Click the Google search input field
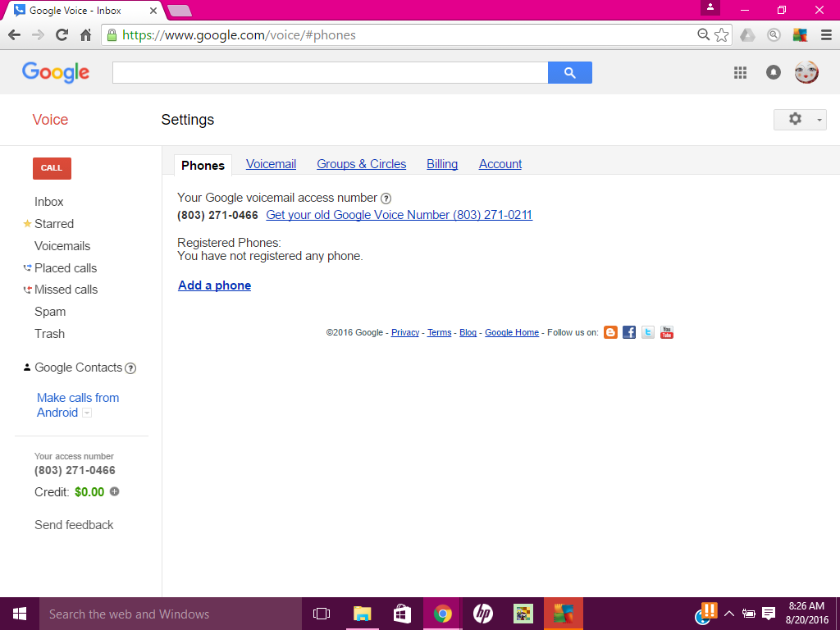Image resolution: width=840 pixels, height=630 pixels. [x=330, y=72]
